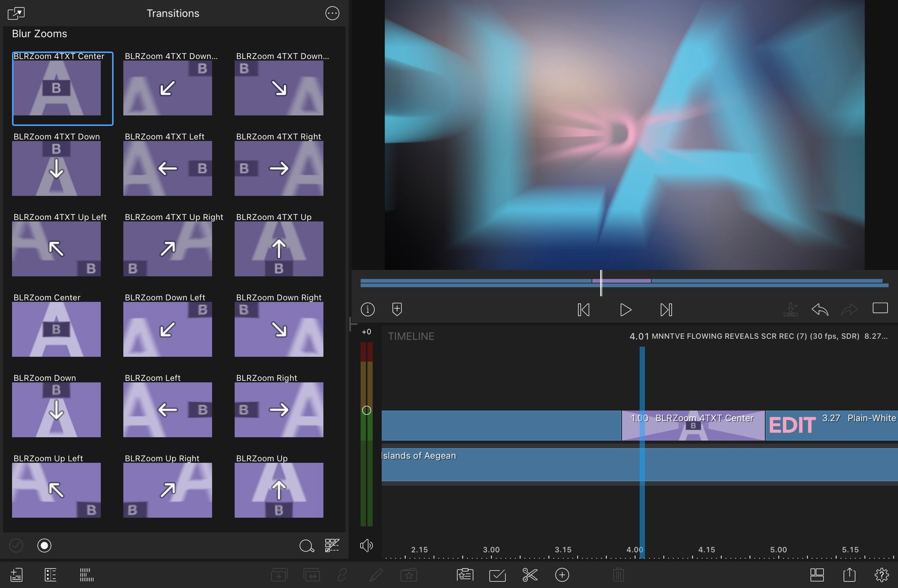The image size is (898, 588).
Task: Open the library source selector icon
Action: click(x=16, y=13)
